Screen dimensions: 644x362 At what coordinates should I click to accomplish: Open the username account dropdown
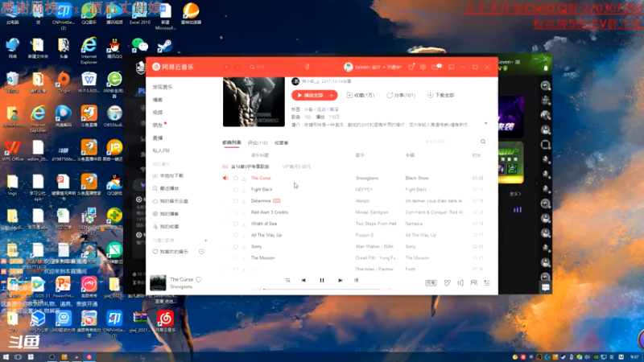tap(370, 67)
